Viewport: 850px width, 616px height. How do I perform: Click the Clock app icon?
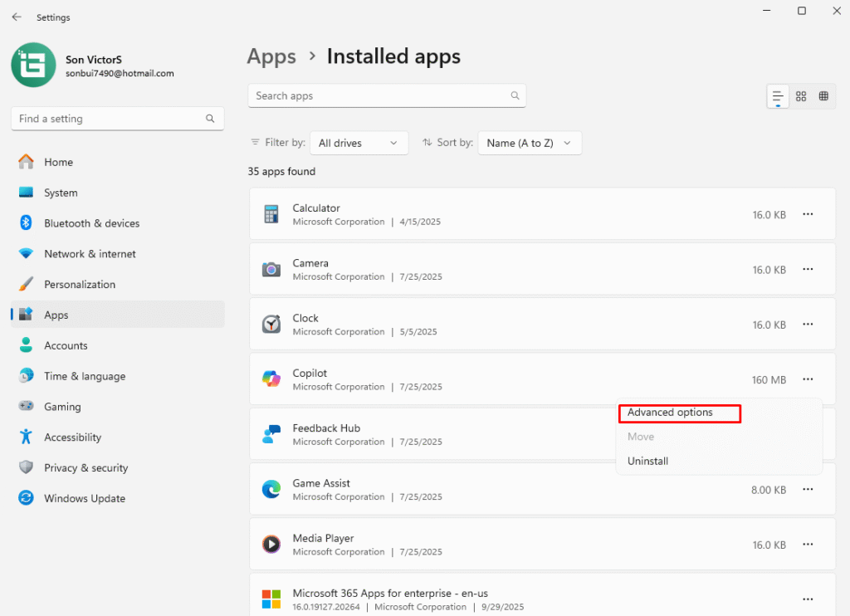pyautogui.click(x=271, y=325)
